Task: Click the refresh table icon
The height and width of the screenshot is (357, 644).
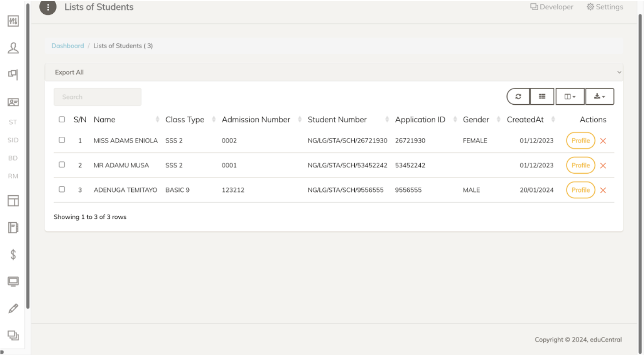Action: (518, 97)
